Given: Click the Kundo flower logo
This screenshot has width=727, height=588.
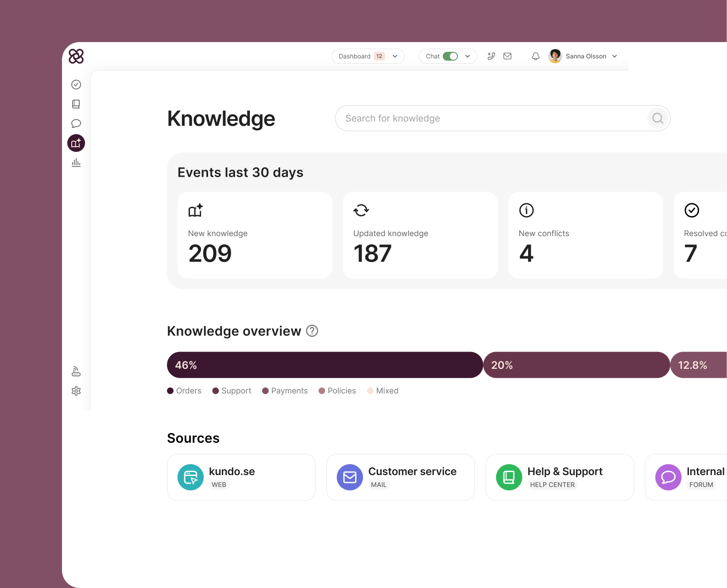Looking at the screenshot, I should click(76, 56).
